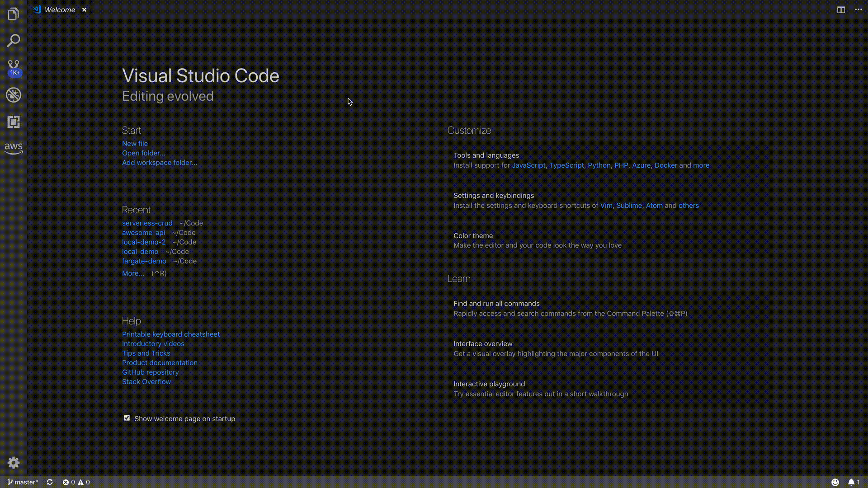Install Docker support link
This screenshot has width=868, height=488.
(666, 165)
